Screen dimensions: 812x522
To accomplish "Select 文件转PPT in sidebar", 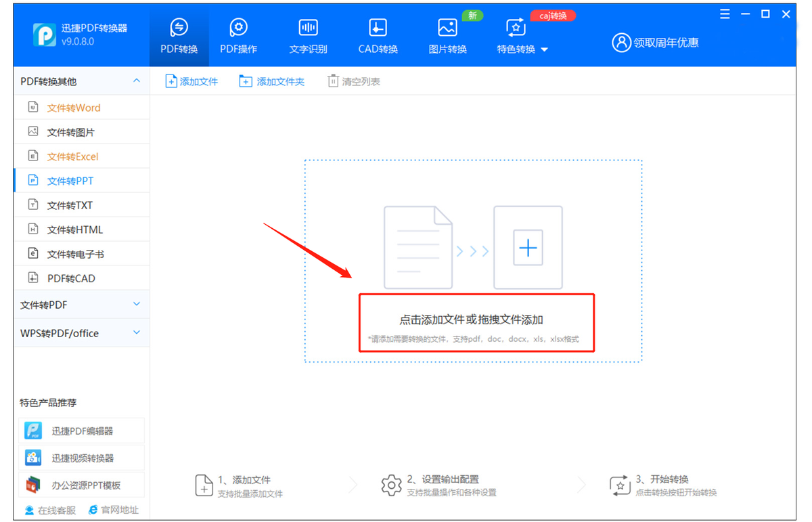I will (x=81, y=181).
